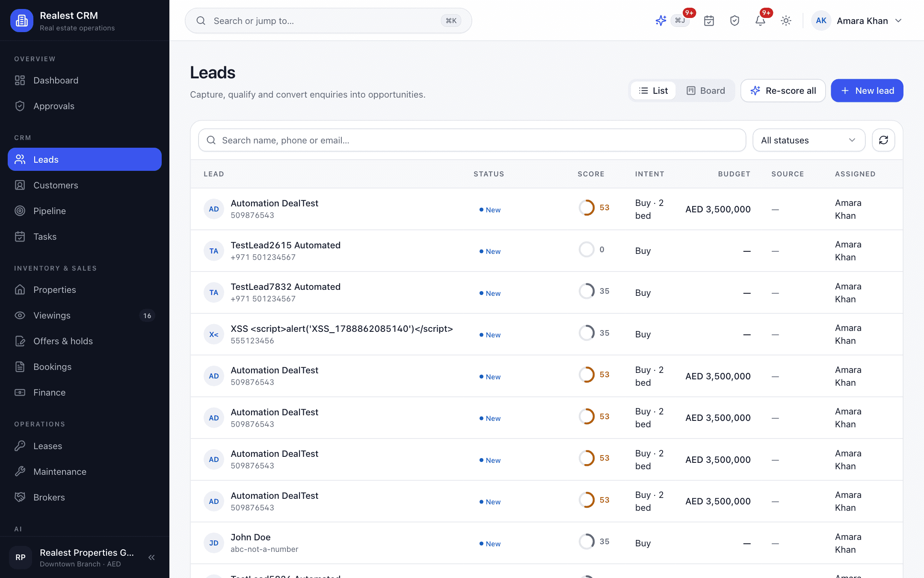Screen dimensions: 924x578
Task: Click the Brokers handshake icon
Action: coord(20,498)
